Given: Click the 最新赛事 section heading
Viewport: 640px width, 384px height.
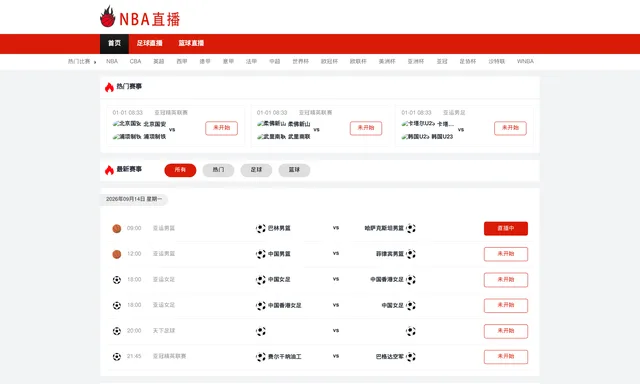Looking at the screenshot, I should tap(129, 169).
